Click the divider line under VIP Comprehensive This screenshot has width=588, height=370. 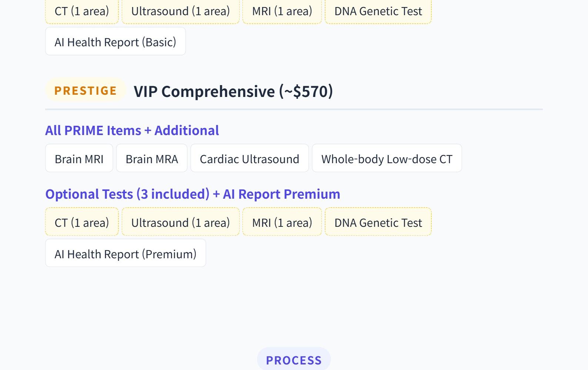pos(294,110)
